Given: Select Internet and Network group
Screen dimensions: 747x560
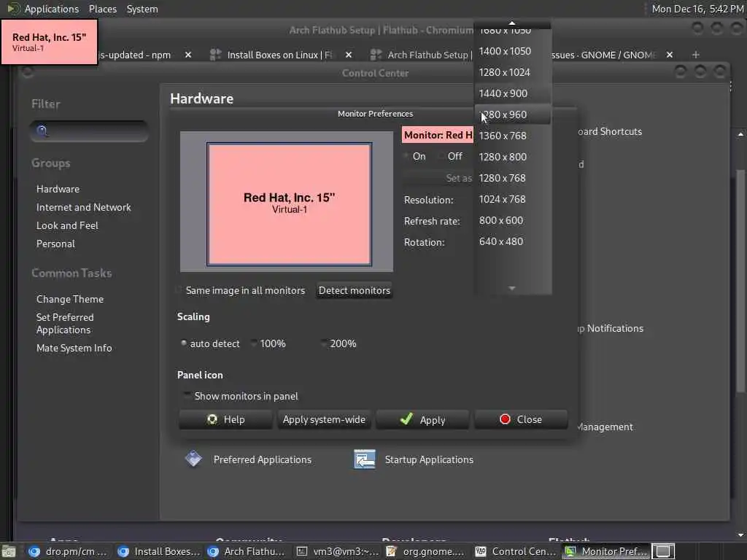Looking at the screenshot, I should 83,207.
